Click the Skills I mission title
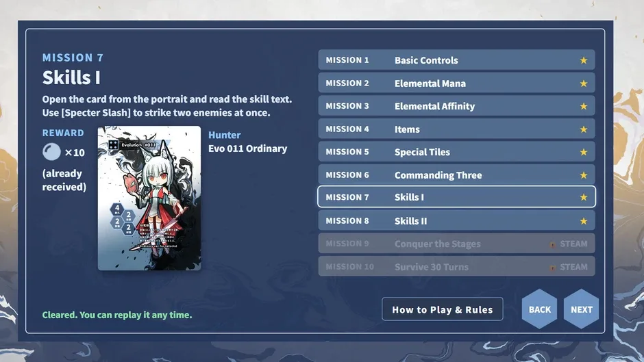644x362 pixels. click(71, 77)
